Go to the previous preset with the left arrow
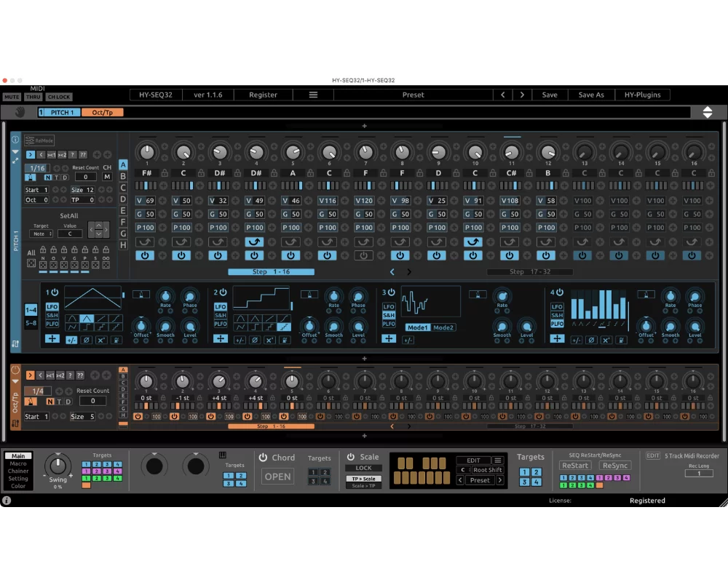Viewport: 728px width, 582px height. [x=503, y=95]
